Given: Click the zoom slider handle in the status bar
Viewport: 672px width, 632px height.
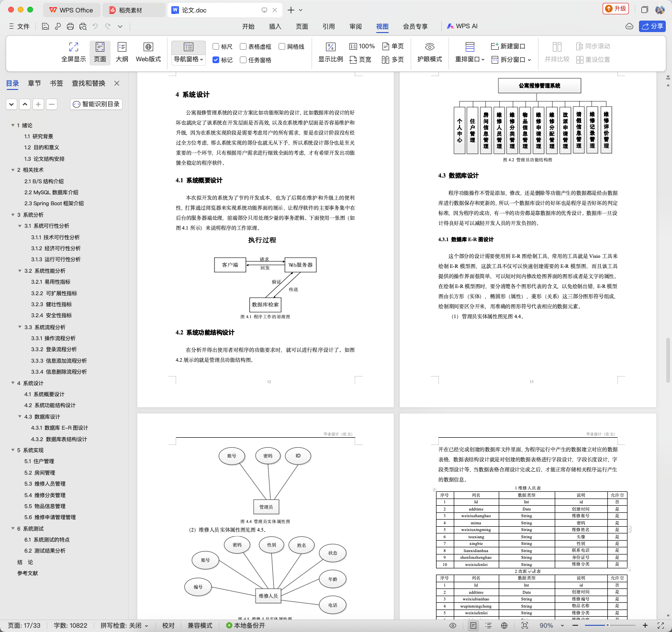Looking at the screenshot, I should pos(607,625).
